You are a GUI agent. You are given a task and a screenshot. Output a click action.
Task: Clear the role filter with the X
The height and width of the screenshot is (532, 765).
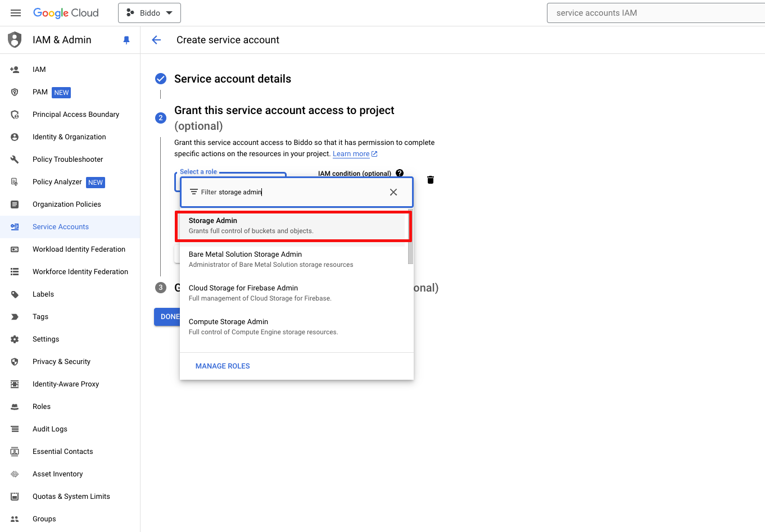pyautogui.click(x=393, y=192)
